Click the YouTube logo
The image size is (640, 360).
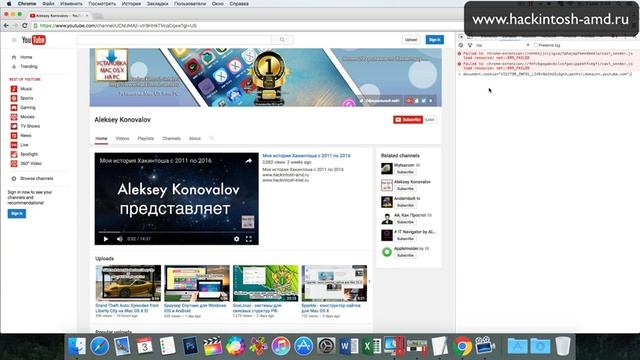tap(33, 40)
